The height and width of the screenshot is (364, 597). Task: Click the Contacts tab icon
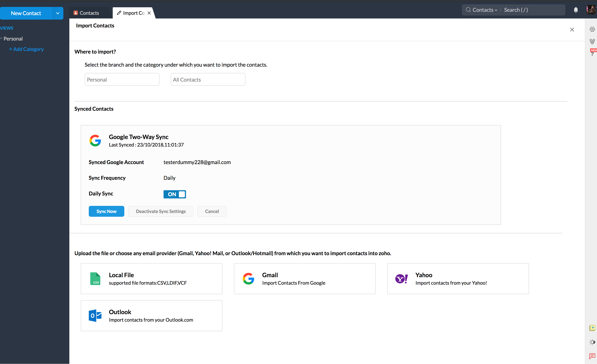point(76,13)
